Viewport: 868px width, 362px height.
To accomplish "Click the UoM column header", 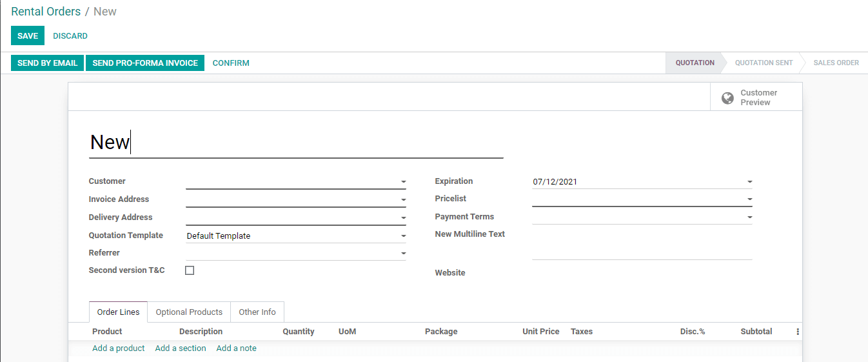I will click(x=347, y=332).
